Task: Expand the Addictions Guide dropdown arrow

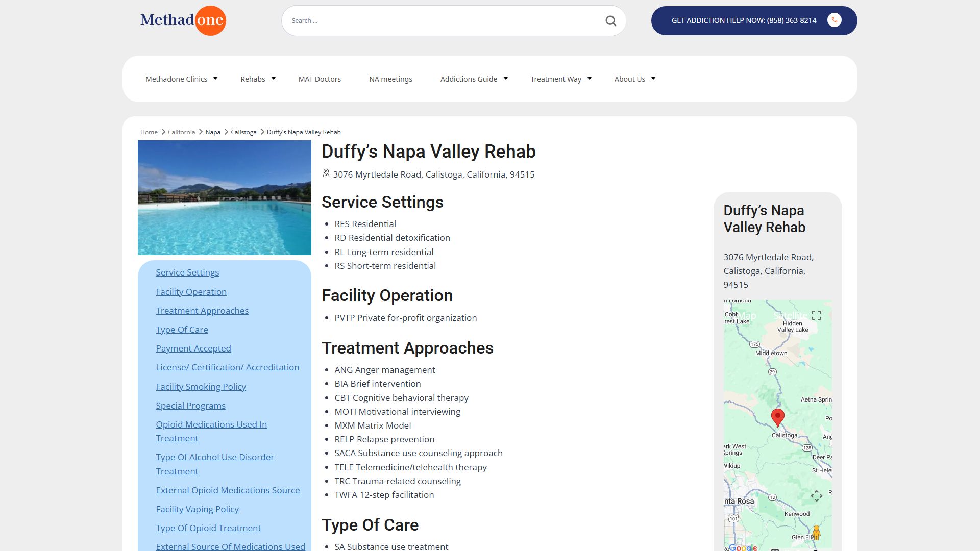Action: click(506, 79)
